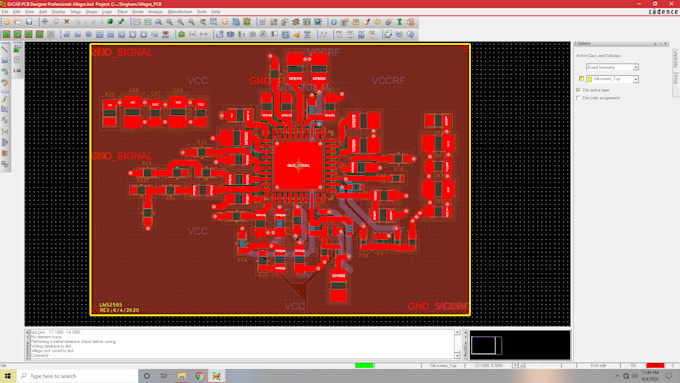
Task: Click the red stamp icon in second toolbar
Action: [x=166, y=34]
